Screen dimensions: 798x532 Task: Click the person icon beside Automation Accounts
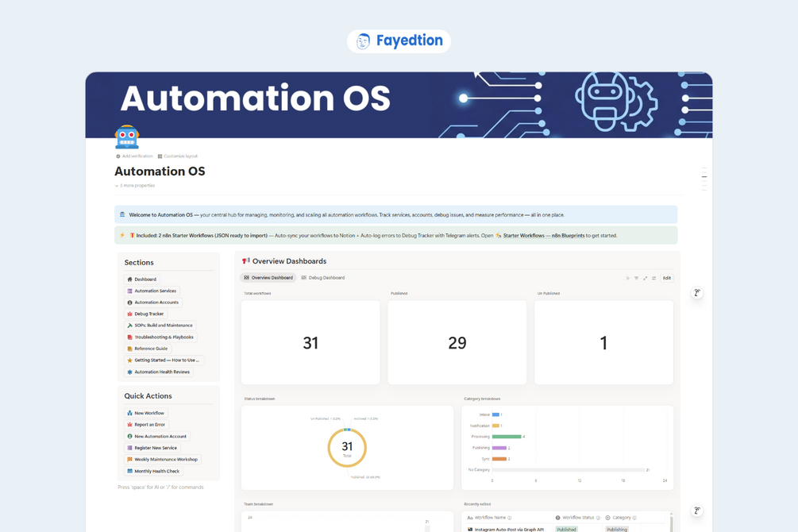[129, 303]
